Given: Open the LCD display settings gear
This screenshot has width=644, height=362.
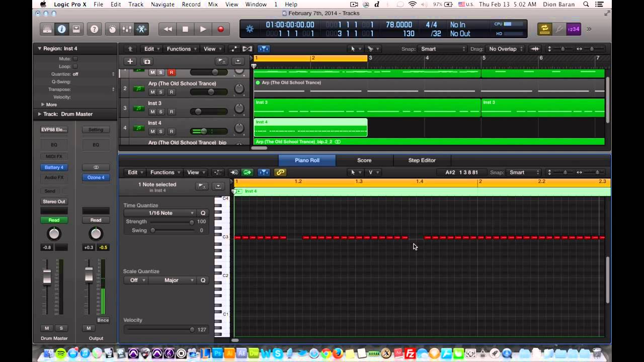Looking at the screenshot, I should [250, 29].
